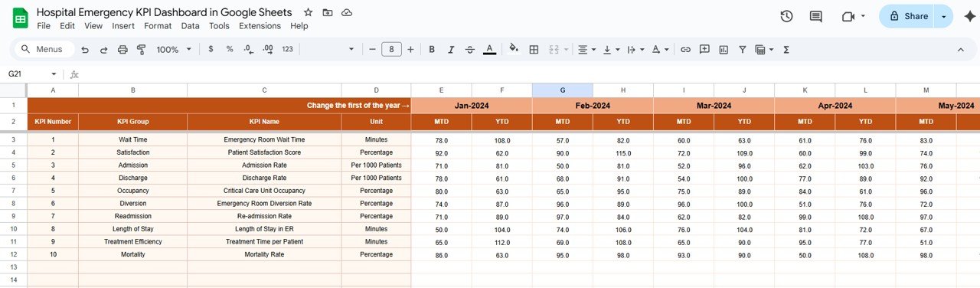Open the horizontal align dropdown
This screenshot has width=980, height=288.
[x=586, y=49]
